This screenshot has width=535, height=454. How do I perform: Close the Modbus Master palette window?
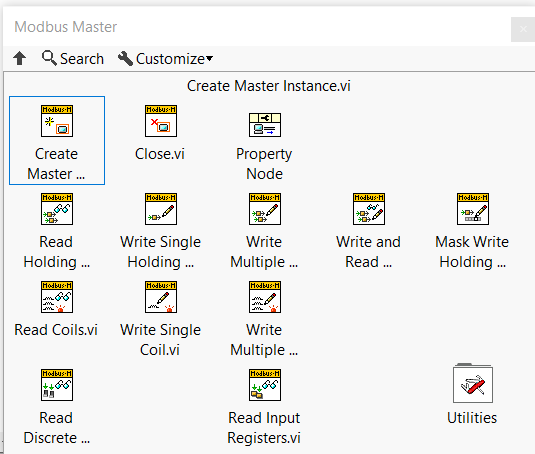click(x=523, y=29)
